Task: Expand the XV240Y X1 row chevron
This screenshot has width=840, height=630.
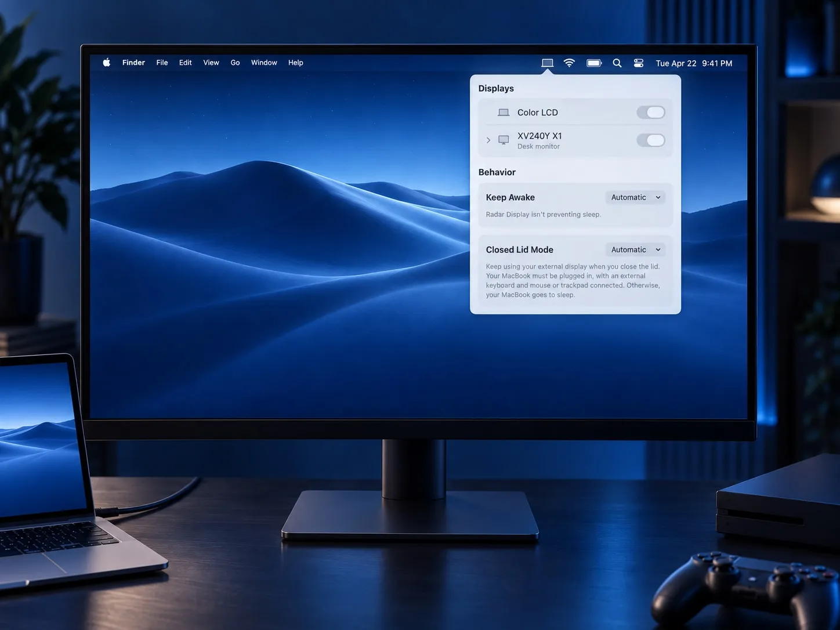Action: point(488,140)
